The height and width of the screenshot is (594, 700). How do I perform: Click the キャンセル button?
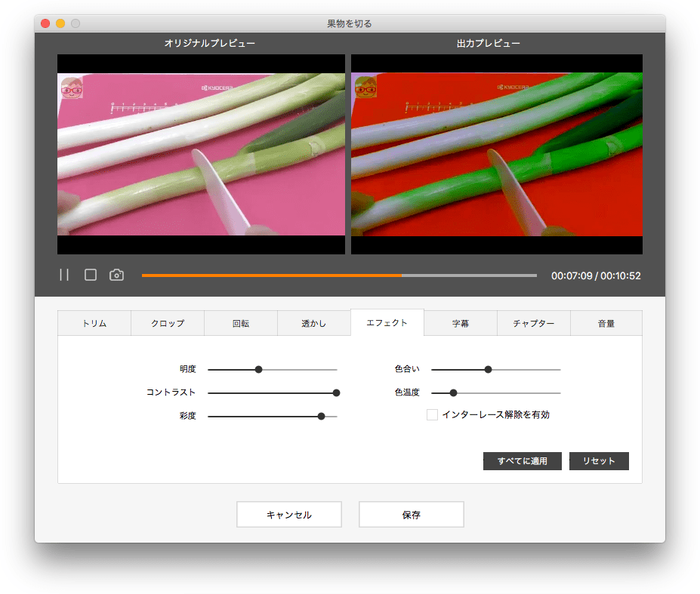(x=289, y=515)
